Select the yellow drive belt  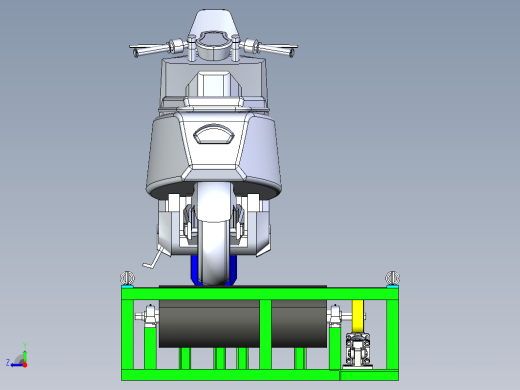358,315
